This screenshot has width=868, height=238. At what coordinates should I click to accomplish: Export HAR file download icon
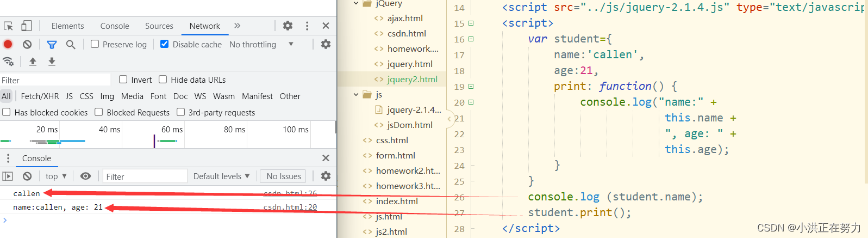[52, 62]
